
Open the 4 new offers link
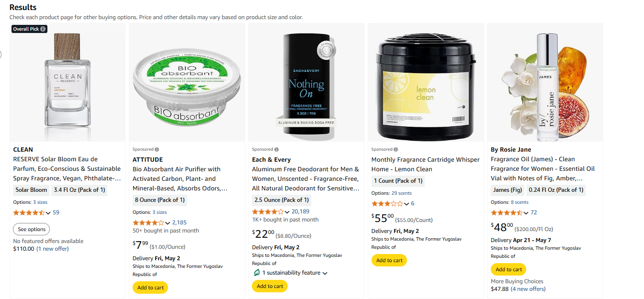click(x=528, y=289)
